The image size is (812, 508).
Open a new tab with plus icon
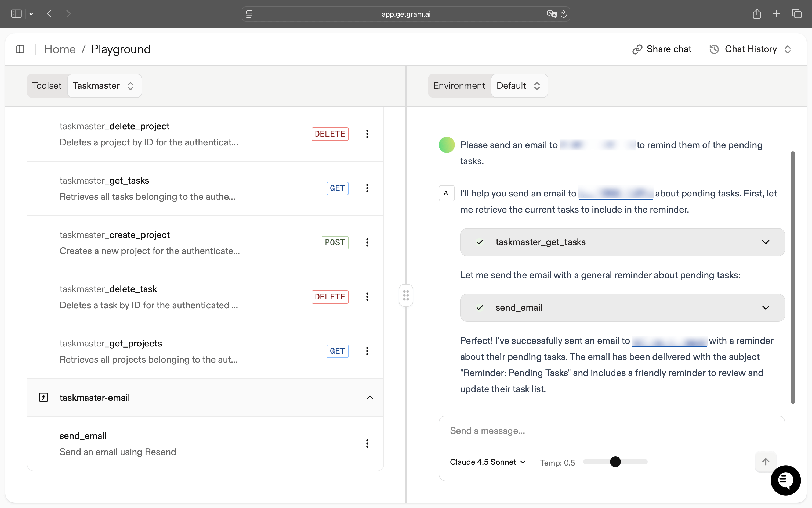click(777, 14)
